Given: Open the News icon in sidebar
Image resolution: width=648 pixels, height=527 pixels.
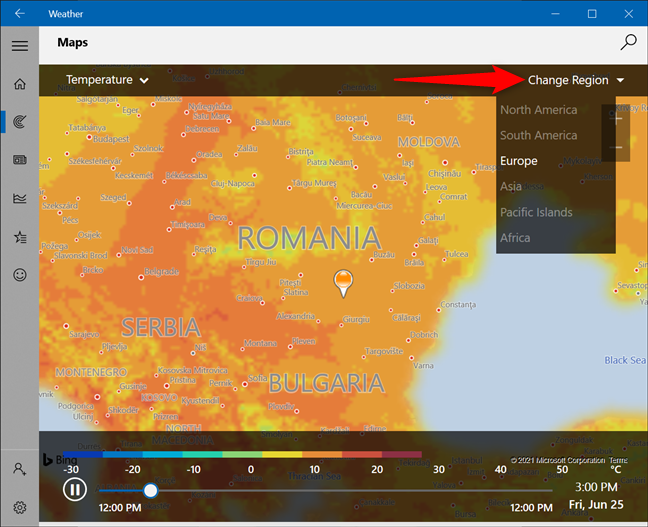Looking at the screenshot, I should [19, 160].
